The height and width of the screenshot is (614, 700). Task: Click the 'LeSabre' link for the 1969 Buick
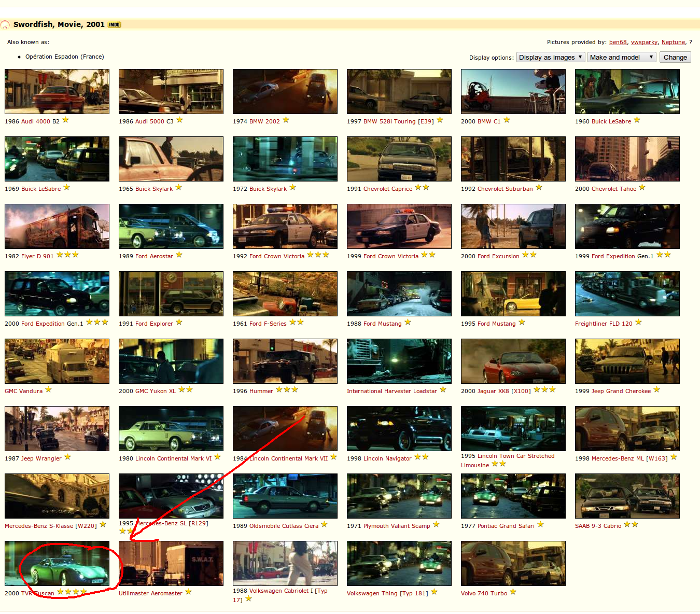pyautogui.click(x=49, y=189)
